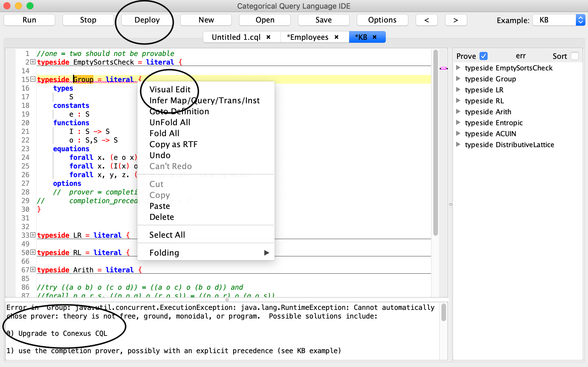Collapse the typeside Group code block
Screen dimensions: 588x367
(33, 79)
